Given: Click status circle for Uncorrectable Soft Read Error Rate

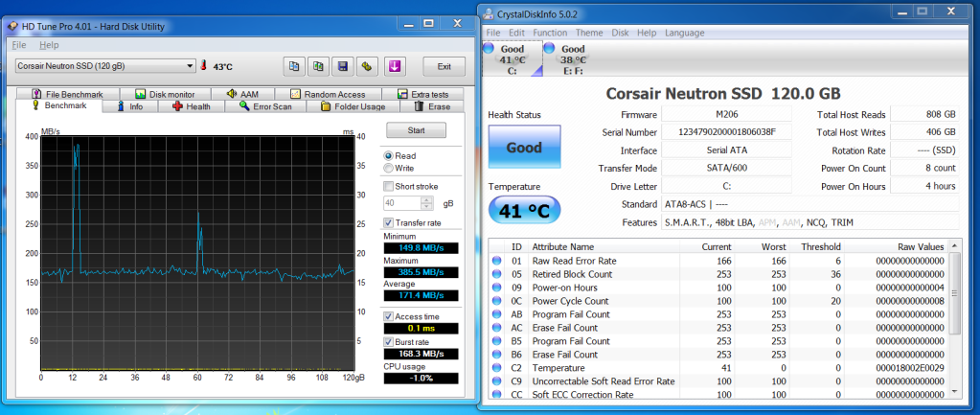Looking at the screenshot, I should coord(497,381).
